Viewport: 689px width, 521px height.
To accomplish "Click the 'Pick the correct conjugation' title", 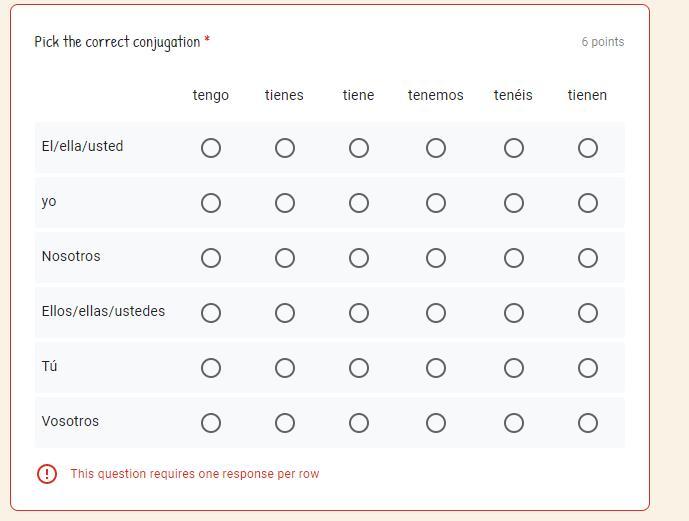I will pos(117,42).
